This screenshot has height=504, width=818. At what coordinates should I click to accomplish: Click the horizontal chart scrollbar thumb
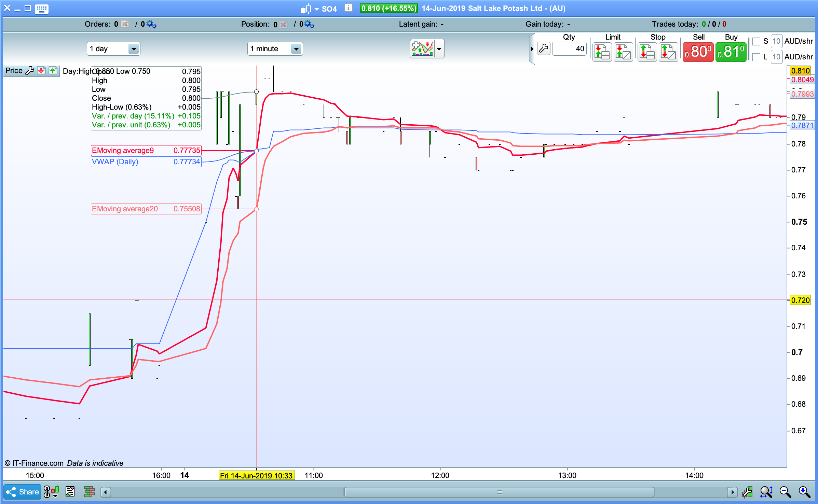click(x=499, y=492)
